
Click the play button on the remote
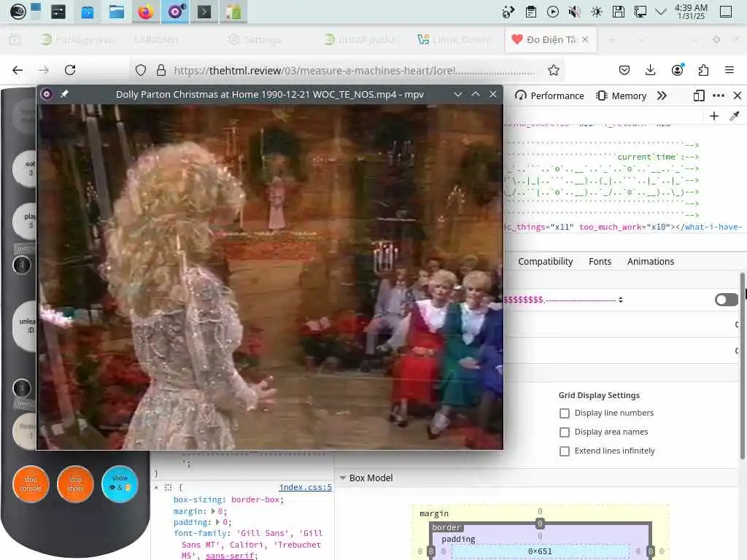click(26, 221)
